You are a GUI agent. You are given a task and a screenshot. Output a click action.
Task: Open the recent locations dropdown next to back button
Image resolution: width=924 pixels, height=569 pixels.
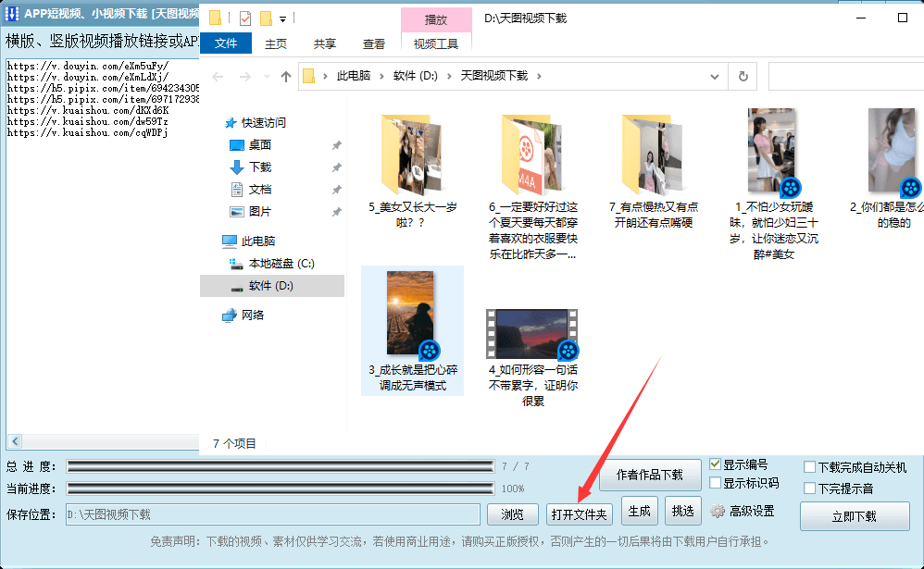[267, 76]
